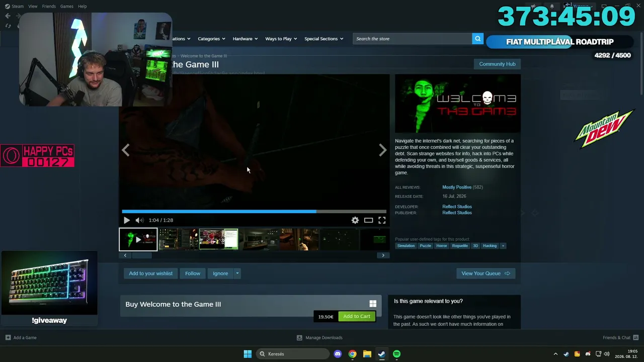Open the volume control in system tray

[607, 354]
